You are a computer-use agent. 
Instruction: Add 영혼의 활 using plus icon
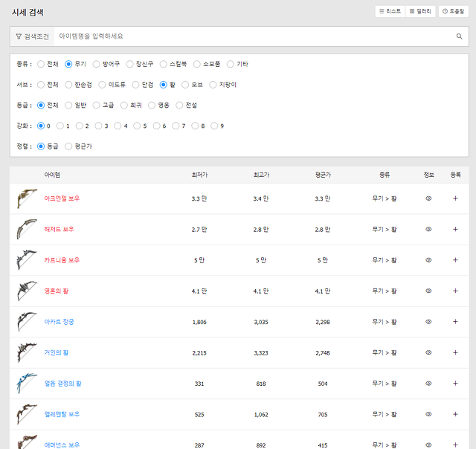tap(455, 291)
